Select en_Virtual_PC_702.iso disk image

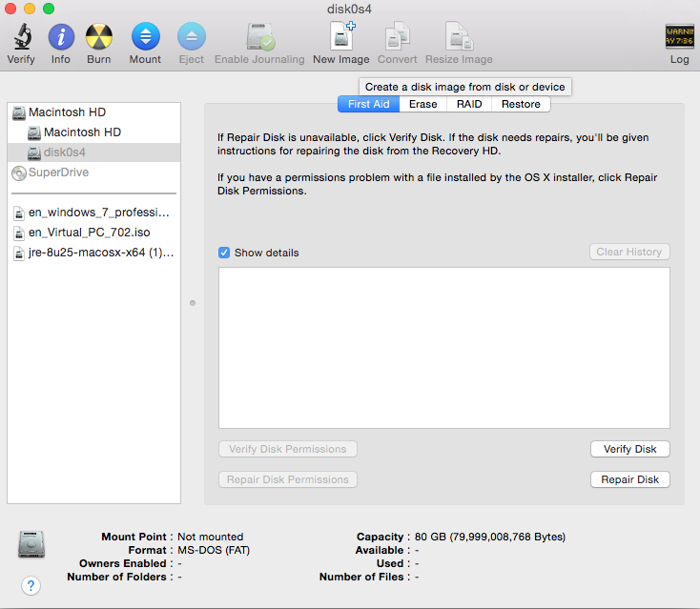93,233
